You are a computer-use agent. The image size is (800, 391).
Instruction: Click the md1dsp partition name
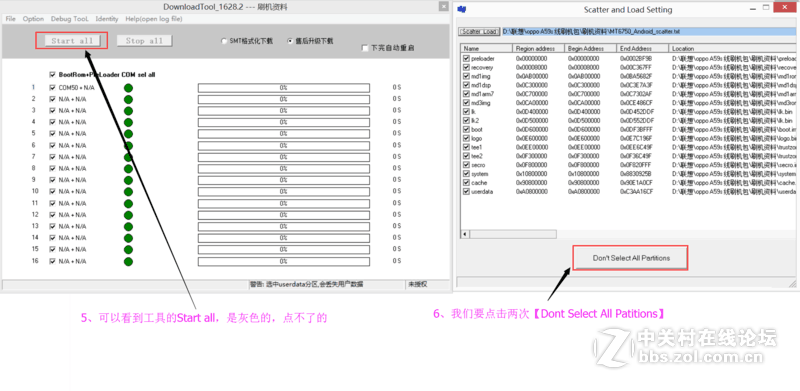point(481,85)
